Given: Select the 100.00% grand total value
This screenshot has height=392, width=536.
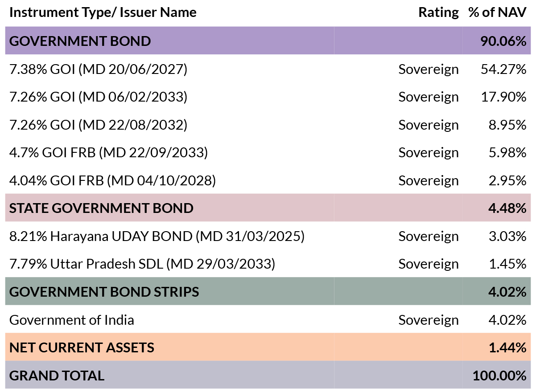Looking at the screenshot, I should click(499, 375).
